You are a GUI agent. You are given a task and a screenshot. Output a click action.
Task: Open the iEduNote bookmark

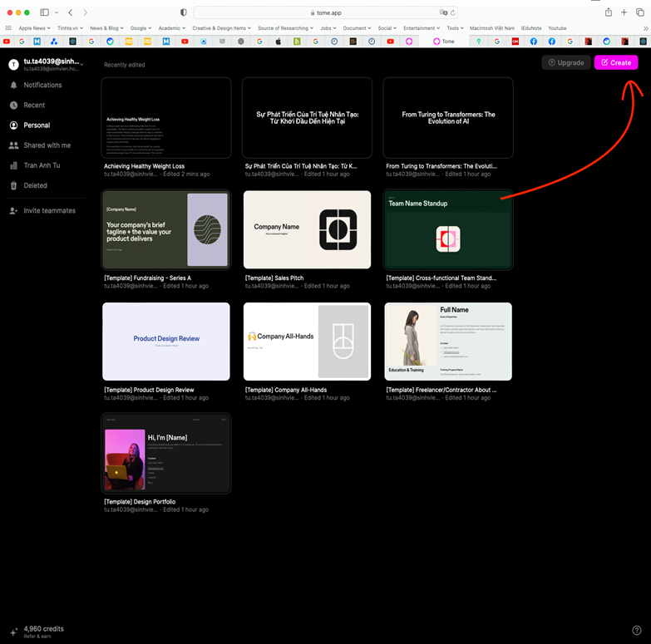click(531, 28)
